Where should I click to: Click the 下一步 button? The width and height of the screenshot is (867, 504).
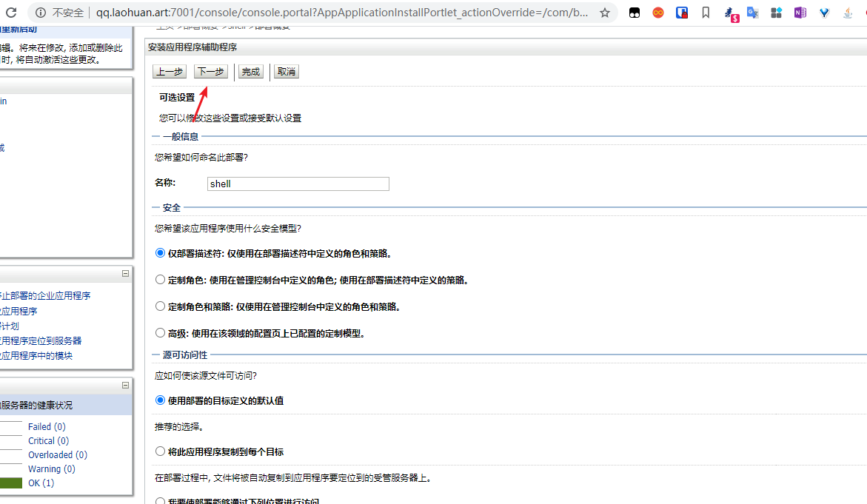pyautogui.click(x=210, y=72)
